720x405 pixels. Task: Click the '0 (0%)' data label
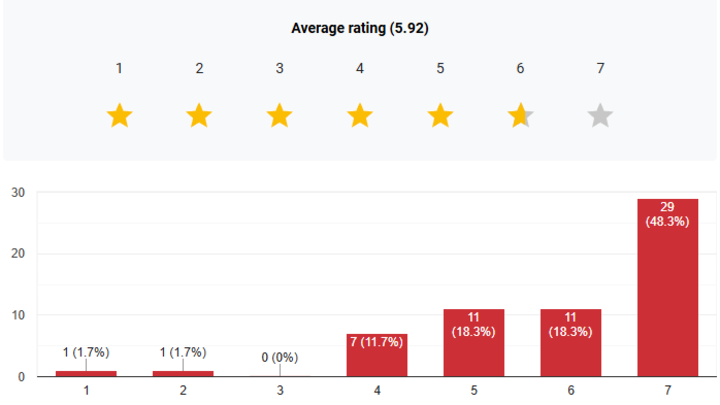coord(279,357)
